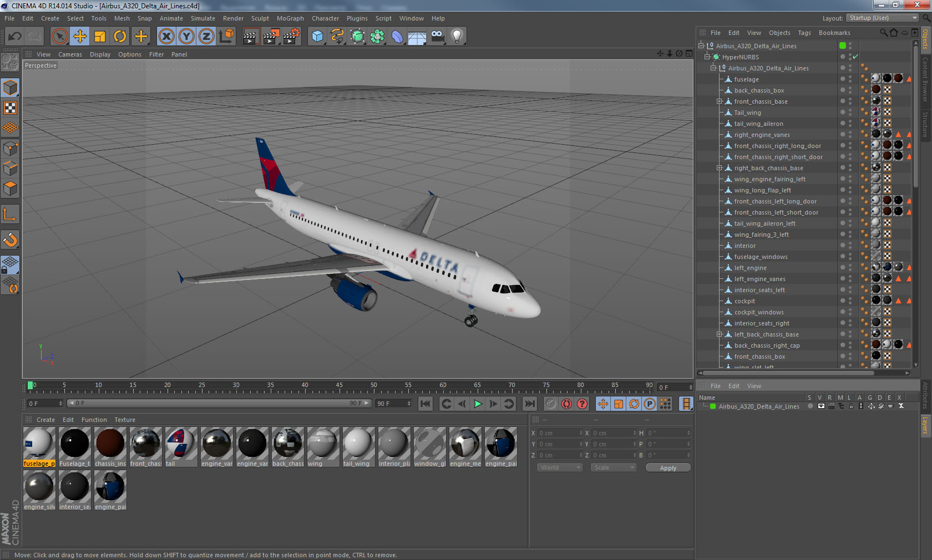Select the fuselage_p material thumbnail
932x560 pixels.
[39, 443]
